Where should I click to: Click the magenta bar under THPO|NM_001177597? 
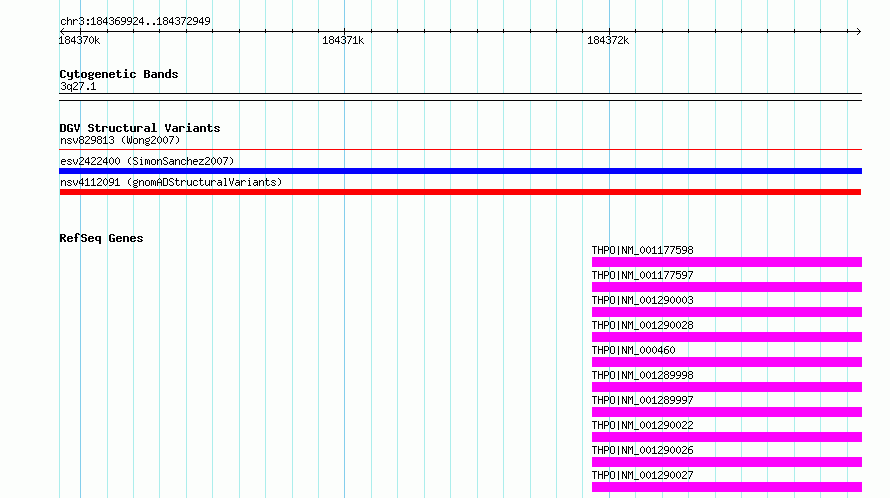coord(727,287)
